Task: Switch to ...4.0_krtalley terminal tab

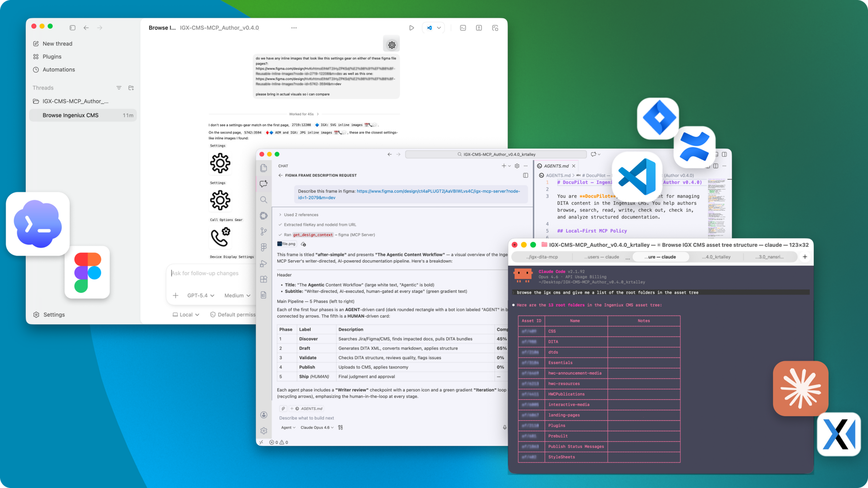Action: 716,257
